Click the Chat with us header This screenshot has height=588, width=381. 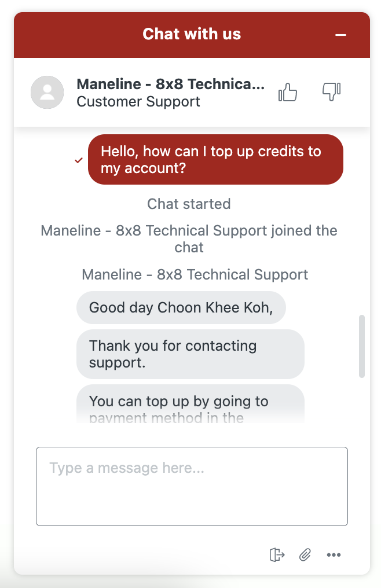tap(192, 34)
